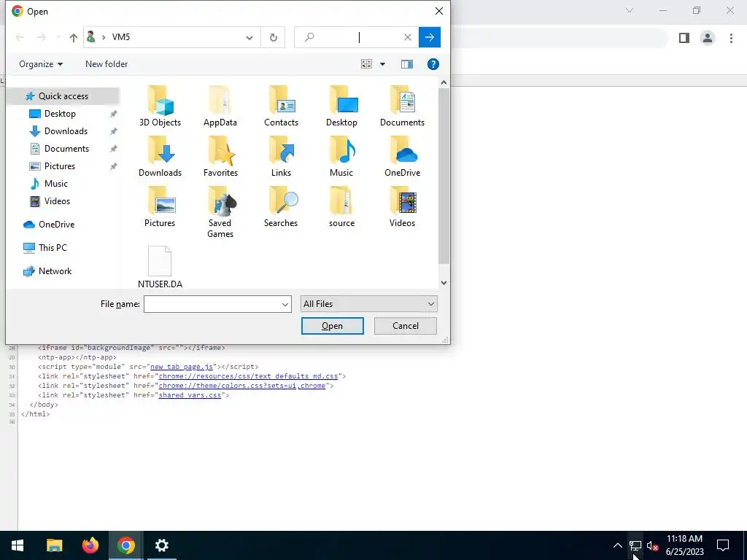
Task: Open Firefox from the taskbar
Action: (90, 545)
